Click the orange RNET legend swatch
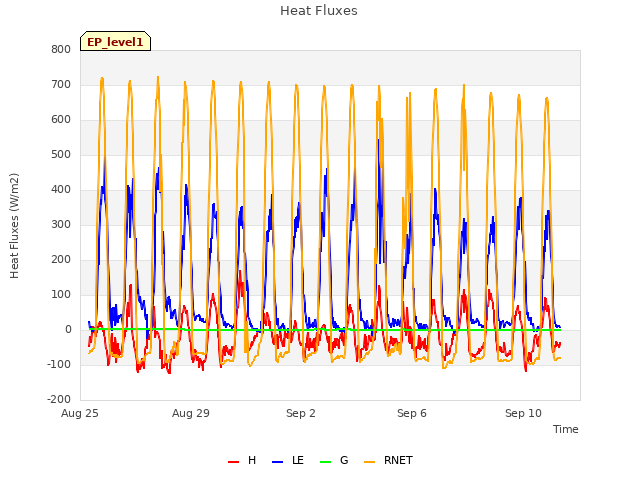The width and height of the screenshot is (640, 480). 369,462
